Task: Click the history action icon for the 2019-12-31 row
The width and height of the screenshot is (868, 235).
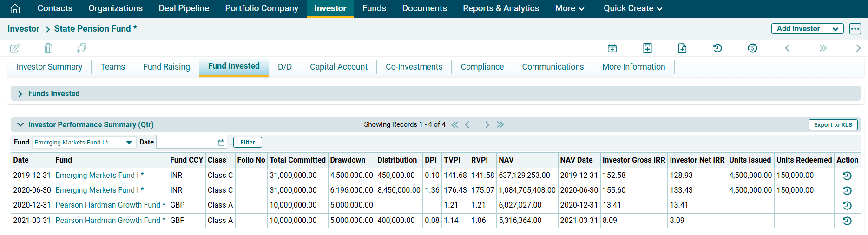Action: [847, 176]
